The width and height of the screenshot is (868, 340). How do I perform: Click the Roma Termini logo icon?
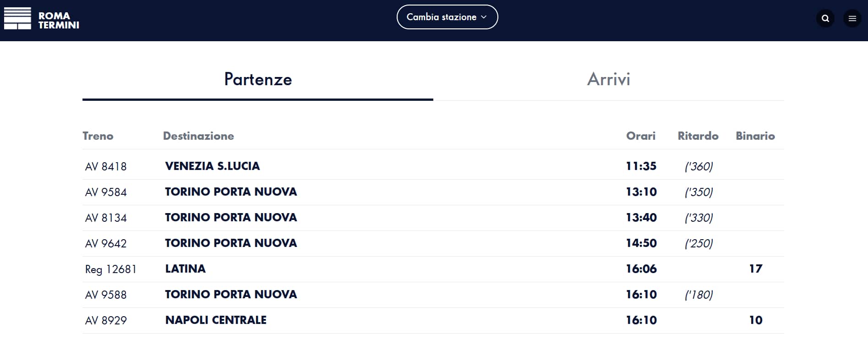click(17, 19)
